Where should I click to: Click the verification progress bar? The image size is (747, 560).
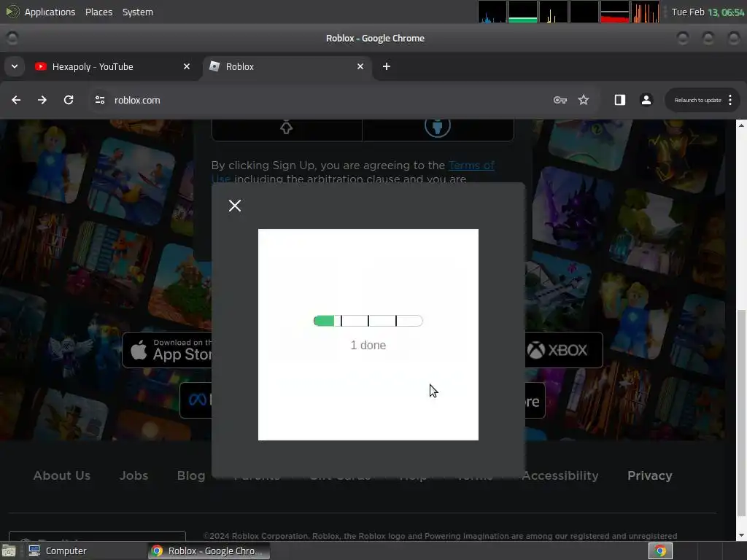[368, 321]
